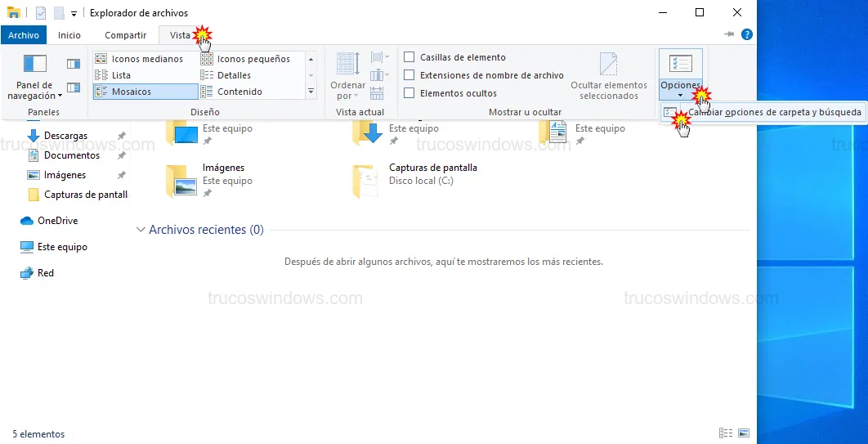Click the Panel de navegación icon
Screen dimensions: 868x444
[x=34, y=65]
